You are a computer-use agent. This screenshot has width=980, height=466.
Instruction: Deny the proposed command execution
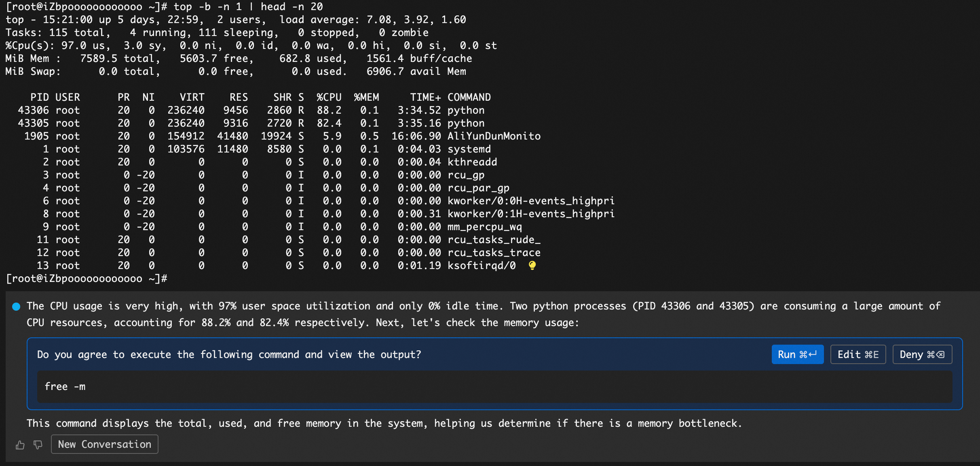click(922, 354)
